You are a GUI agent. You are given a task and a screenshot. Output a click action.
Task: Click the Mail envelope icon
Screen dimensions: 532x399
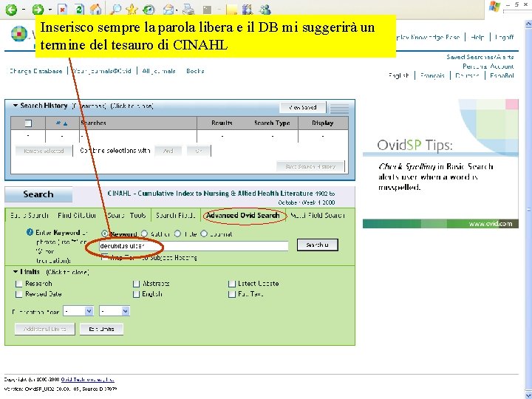(x=168, y=10)
